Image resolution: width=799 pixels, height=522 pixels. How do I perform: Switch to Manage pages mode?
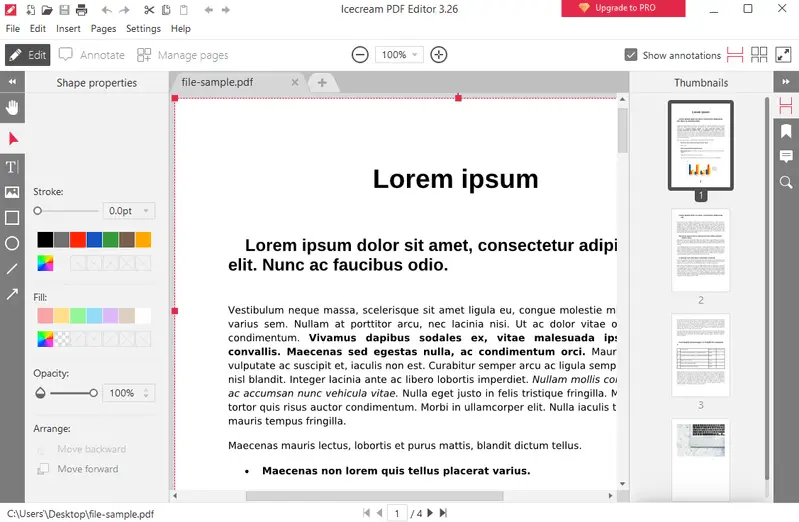click(182, 55)
